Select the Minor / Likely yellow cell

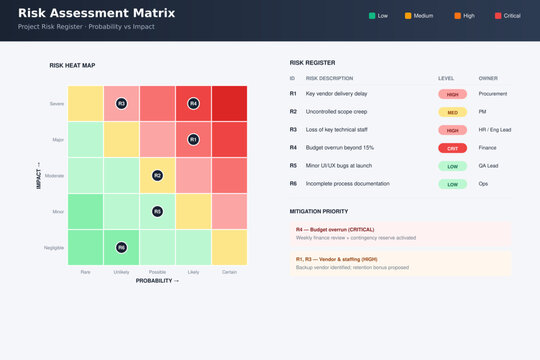(193, 212)
